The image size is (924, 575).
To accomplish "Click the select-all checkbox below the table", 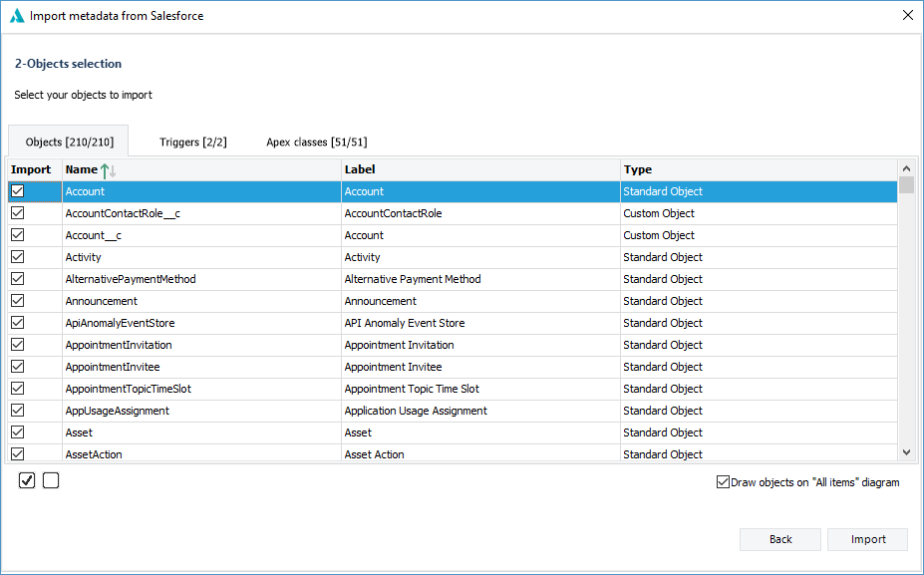I will coord(26,480).
